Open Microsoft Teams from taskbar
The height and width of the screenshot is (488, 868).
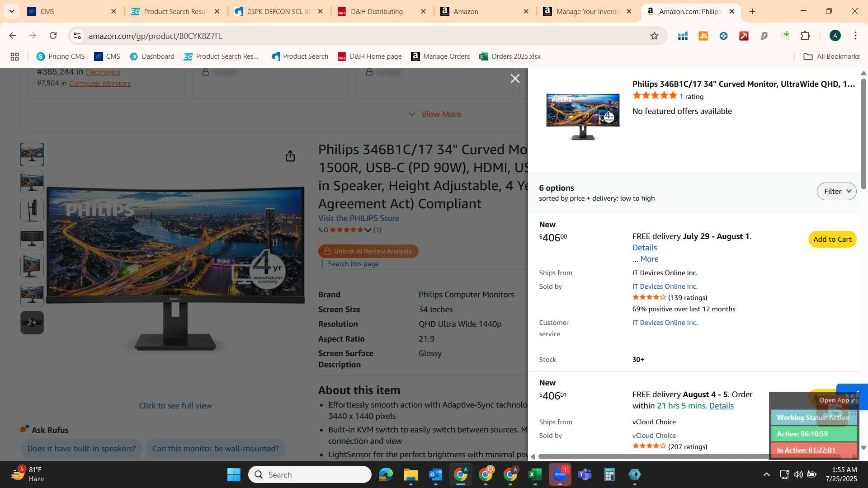pyautogui.click(x=585, y=474)
